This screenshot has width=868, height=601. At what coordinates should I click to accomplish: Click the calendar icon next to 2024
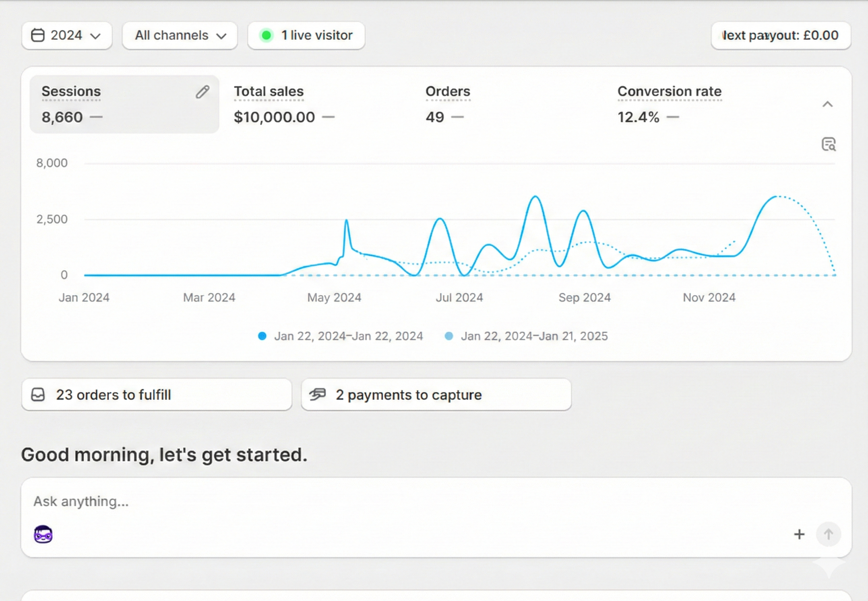(38, 35)
